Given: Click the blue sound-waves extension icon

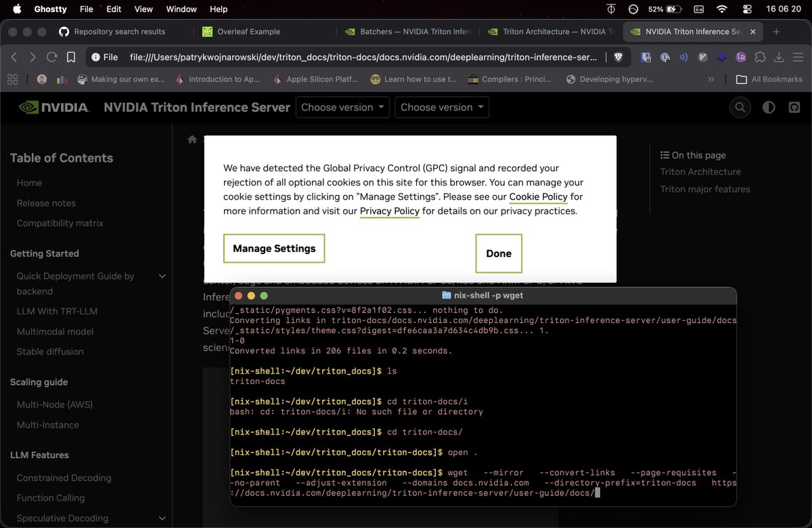Looking at the screenshot, I should click(684, 58).
